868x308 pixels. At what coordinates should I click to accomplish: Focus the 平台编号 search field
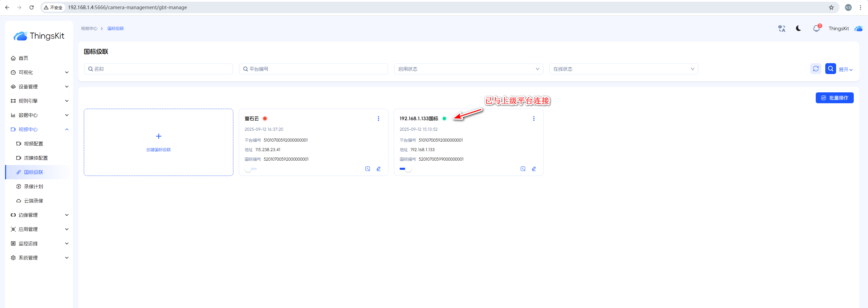tap(313, 69)
